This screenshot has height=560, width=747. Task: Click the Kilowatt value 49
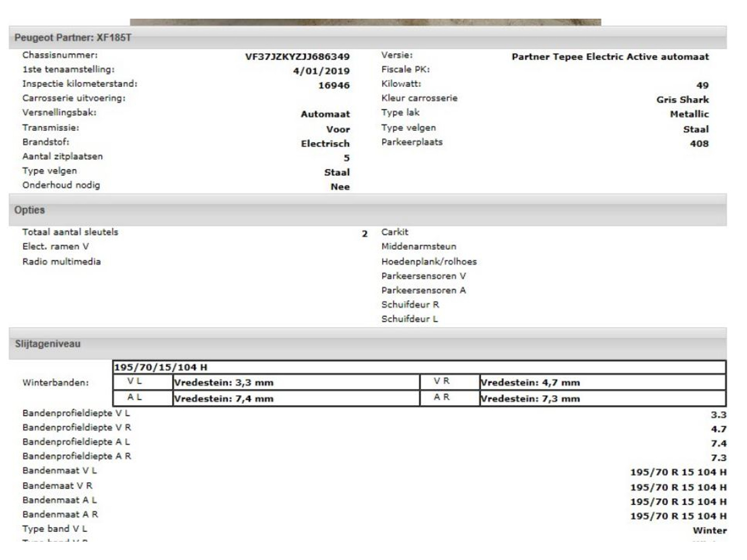point(702,85)
